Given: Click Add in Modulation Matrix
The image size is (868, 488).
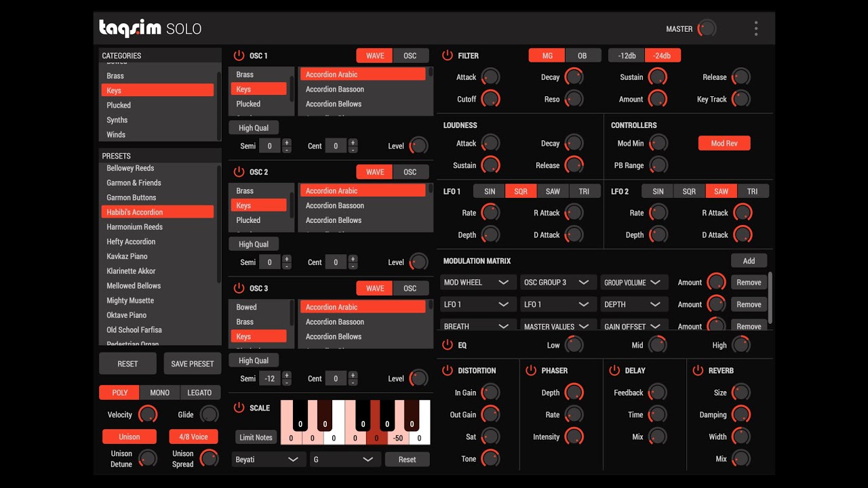Looking at the screenshot, I should click(x=749, y=261).
